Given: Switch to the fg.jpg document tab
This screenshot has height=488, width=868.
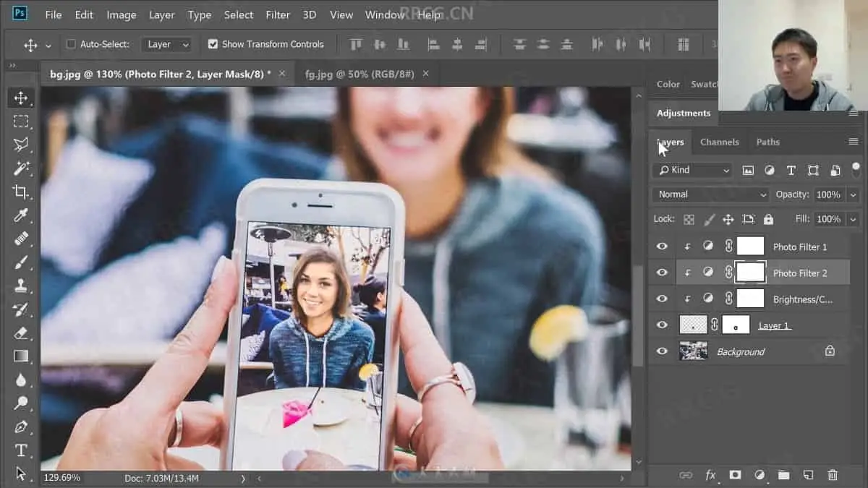Looking at the screenshot, I should point(359,74).
